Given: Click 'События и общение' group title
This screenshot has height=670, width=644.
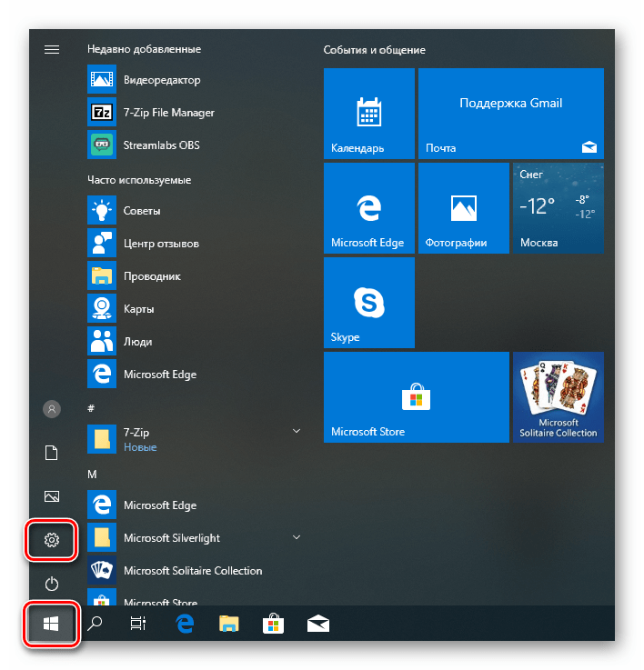Looking at the screenshot, I should tap(374, 50).
